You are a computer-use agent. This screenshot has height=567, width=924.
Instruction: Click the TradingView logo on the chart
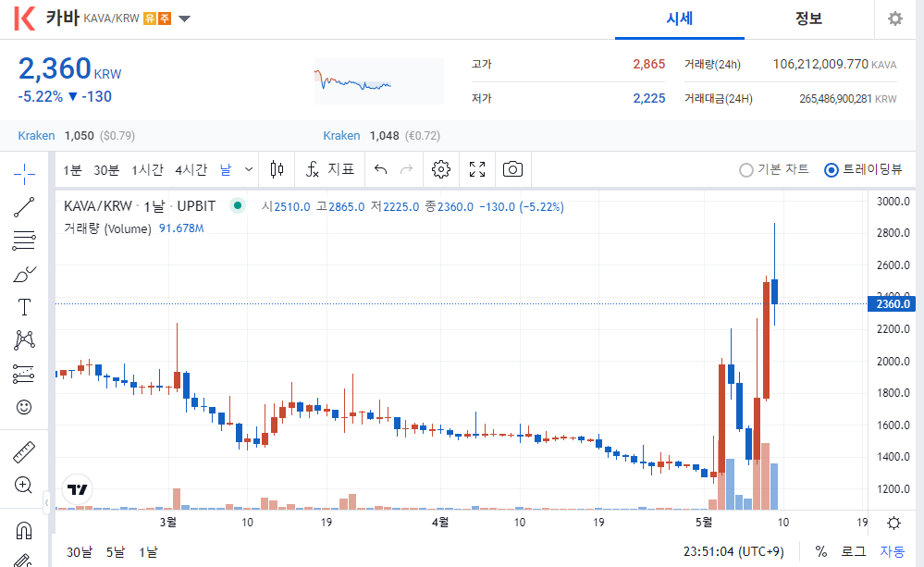point(77,489)
